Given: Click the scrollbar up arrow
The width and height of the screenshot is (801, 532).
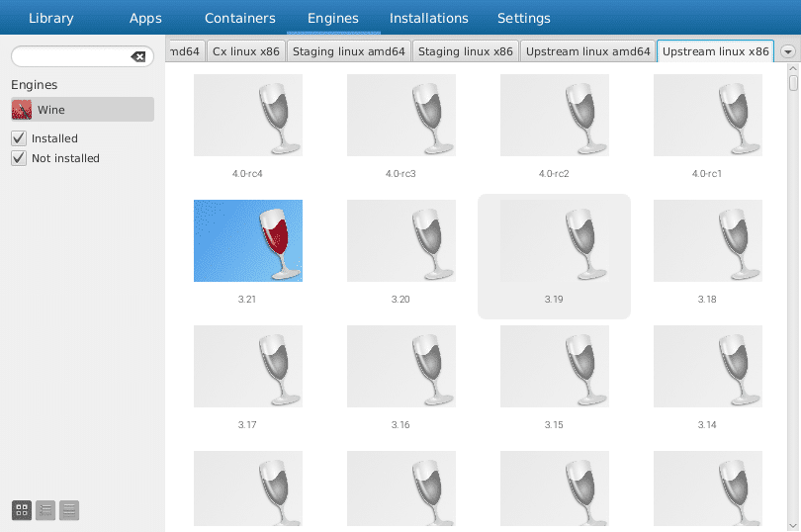Looking at the screenshot, I should point(793,68).
